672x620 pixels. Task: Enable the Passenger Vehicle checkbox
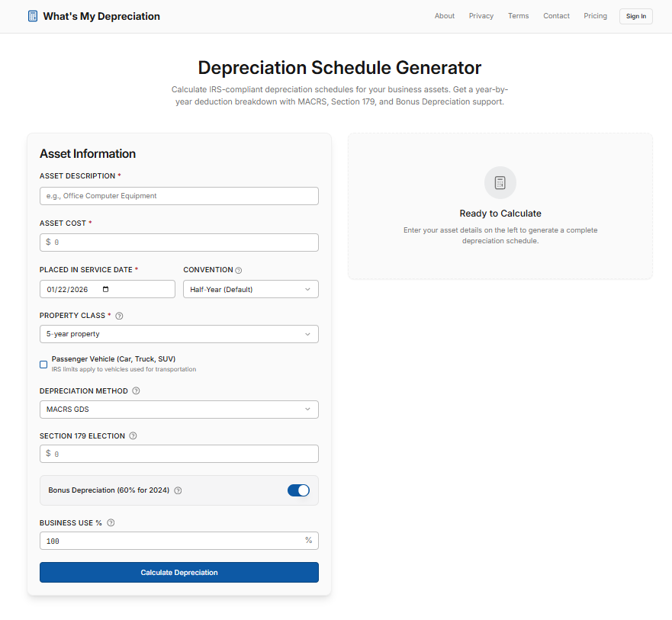click(43, 364)
